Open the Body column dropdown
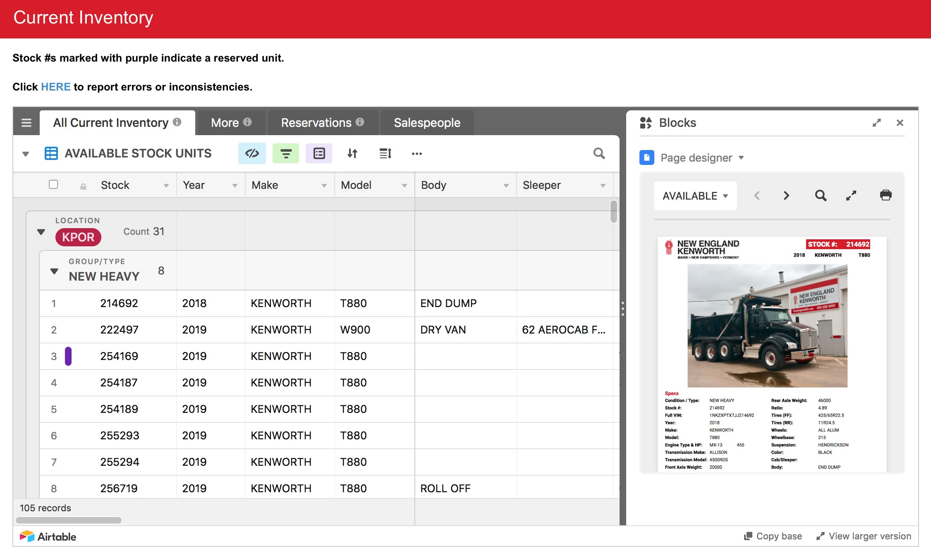The width and height of the screenshot is (931, 560). point(506,186)
